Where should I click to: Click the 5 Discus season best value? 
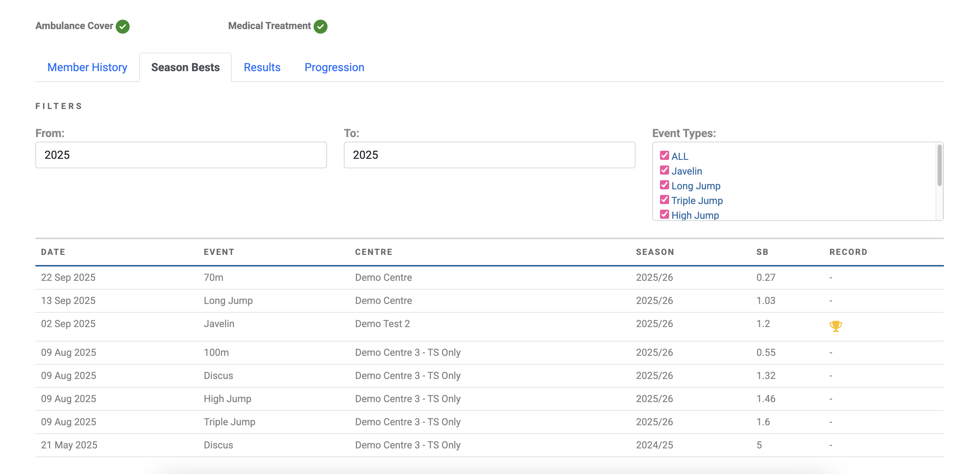point(759,445)
